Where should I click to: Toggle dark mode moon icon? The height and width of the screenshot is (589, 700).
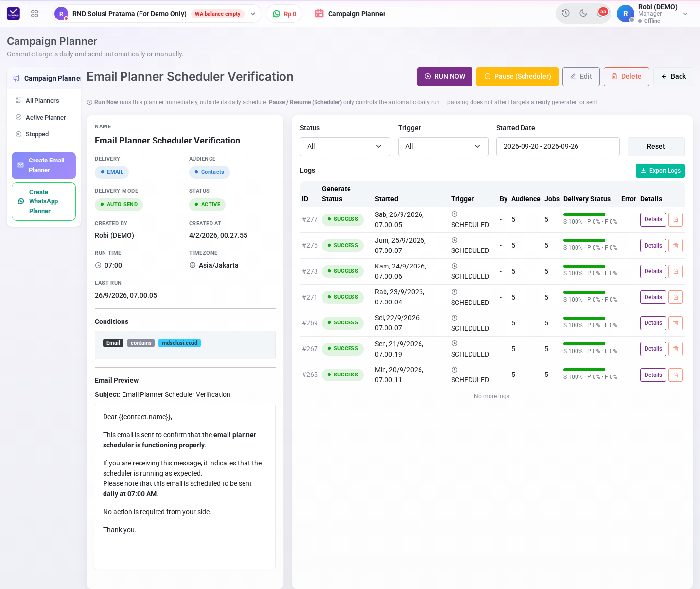tap(583, 13)
